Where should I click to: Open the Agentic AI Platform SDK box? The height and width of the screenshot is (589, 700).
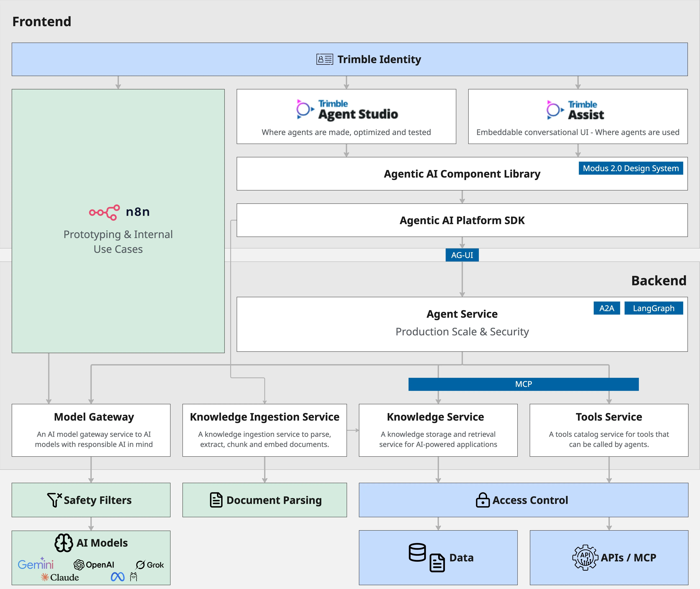pos(462,220)
